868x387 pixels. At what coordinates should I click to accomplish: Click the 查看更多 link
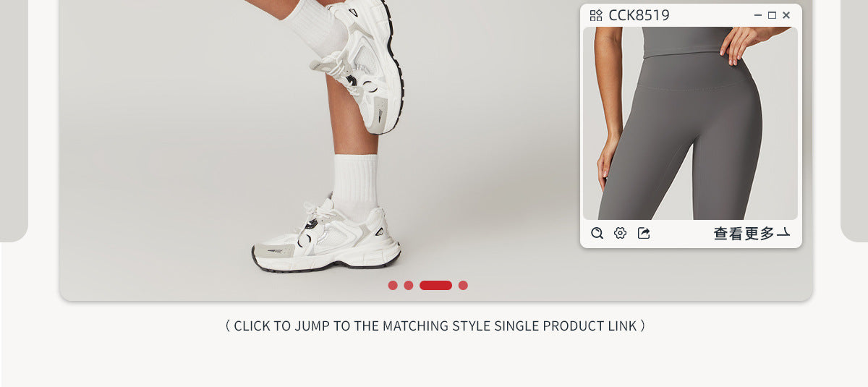tap(744, 234)
